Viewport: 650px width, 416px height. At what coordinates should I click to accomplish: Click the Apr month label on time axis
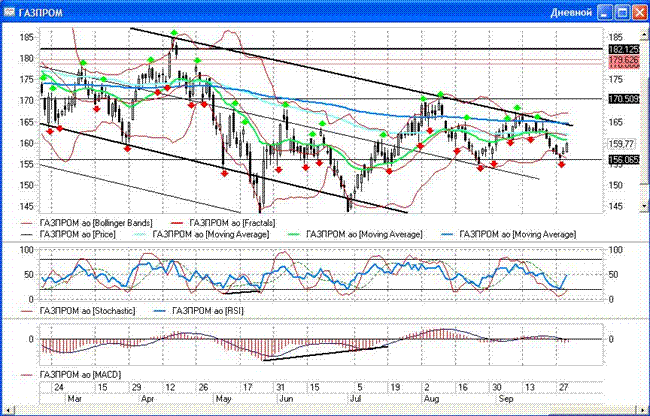pos(148,399)
